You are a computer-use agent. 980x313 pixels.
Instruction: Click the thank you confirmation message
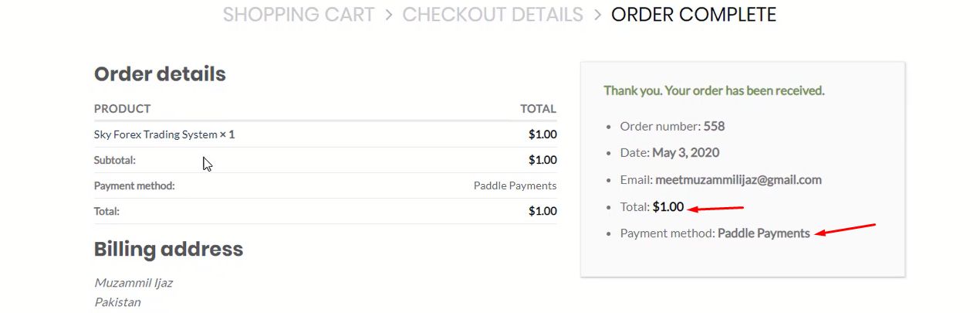714,90
